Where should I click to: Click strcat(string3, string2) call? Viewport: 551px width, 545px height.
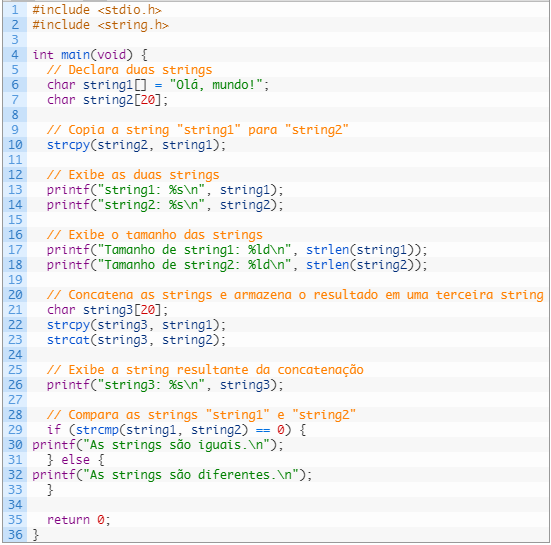(x=136, y=340)
